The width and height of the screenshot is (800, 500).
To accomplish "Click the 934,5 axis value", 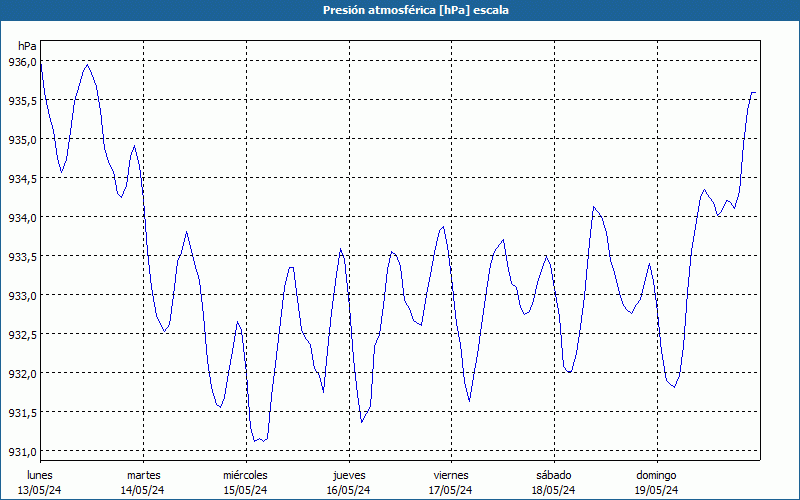I will [x=22, y=179].
